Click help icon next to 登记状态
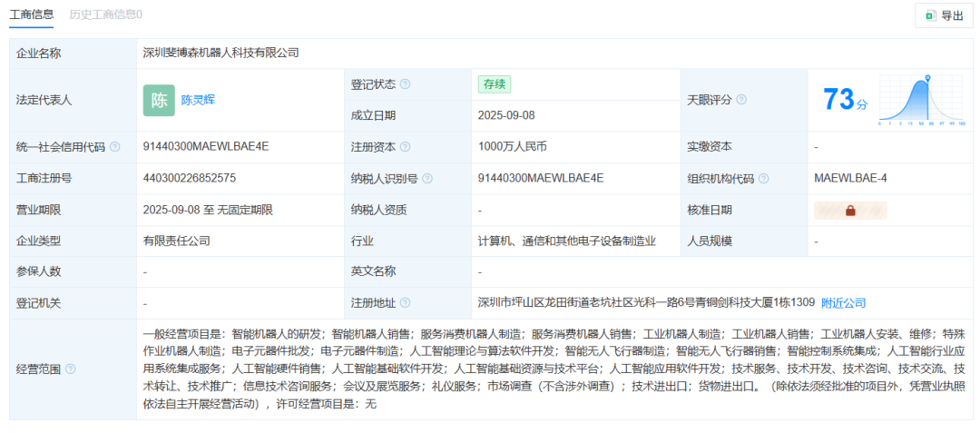Screen dimensions: 980x433 tap(405, 84)
